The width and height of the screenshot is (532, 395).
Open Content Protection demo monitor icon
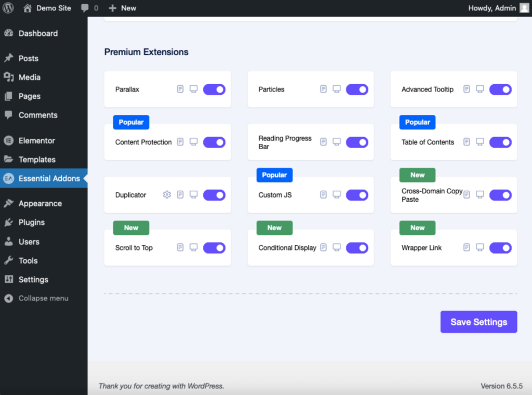pyautogui.click(x=193, y=142)
